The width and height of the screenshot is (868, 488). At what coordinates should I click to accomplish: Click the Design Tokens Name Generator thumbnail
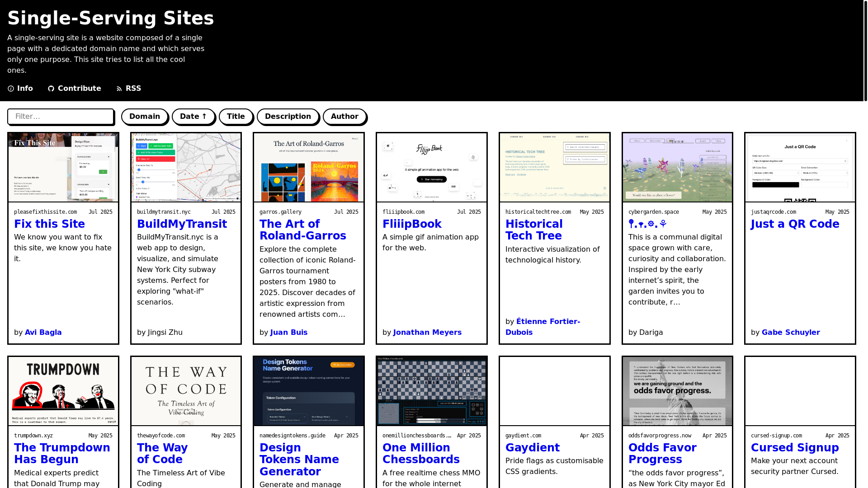point(309,391)
